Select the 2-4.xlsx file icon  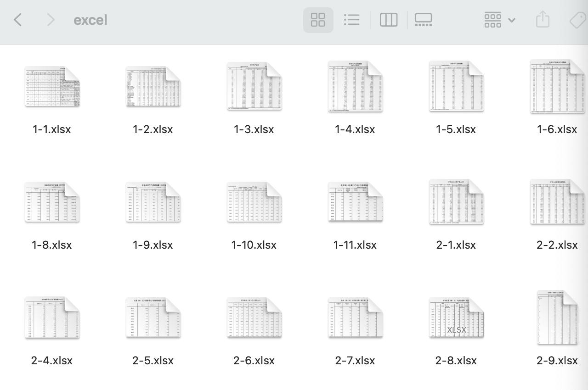point(52,318)
